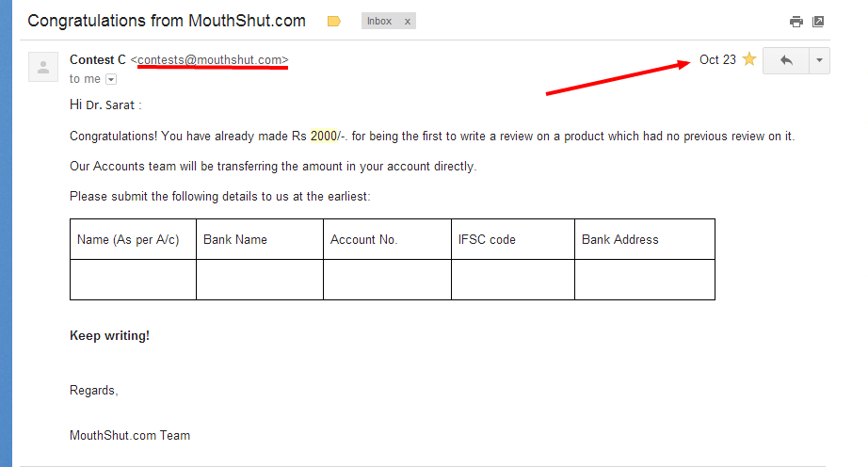Click the sender name Contest C
The height and width of the screenshot is (467, 868).
[97, 59]
